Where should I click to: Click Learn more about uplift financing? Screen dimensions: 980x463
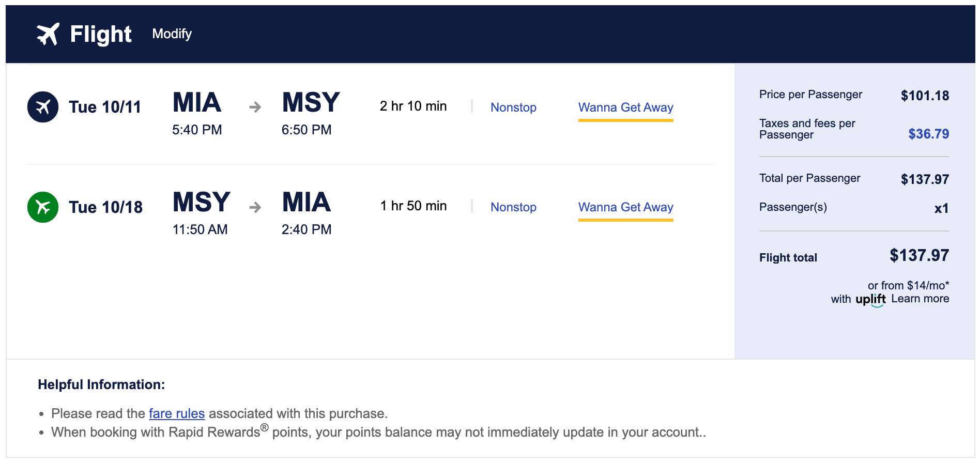[920, 299]
